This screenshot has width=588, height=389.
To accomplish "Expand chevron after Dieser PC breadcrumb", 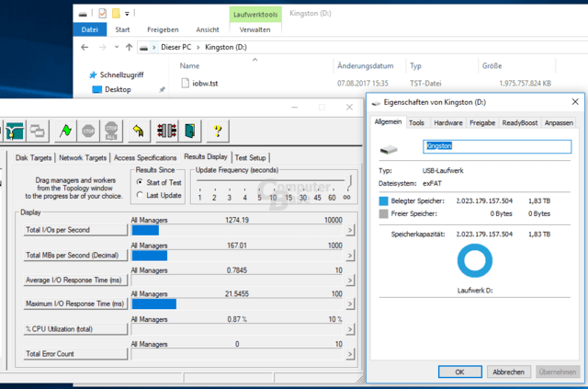I will [198, 48].
